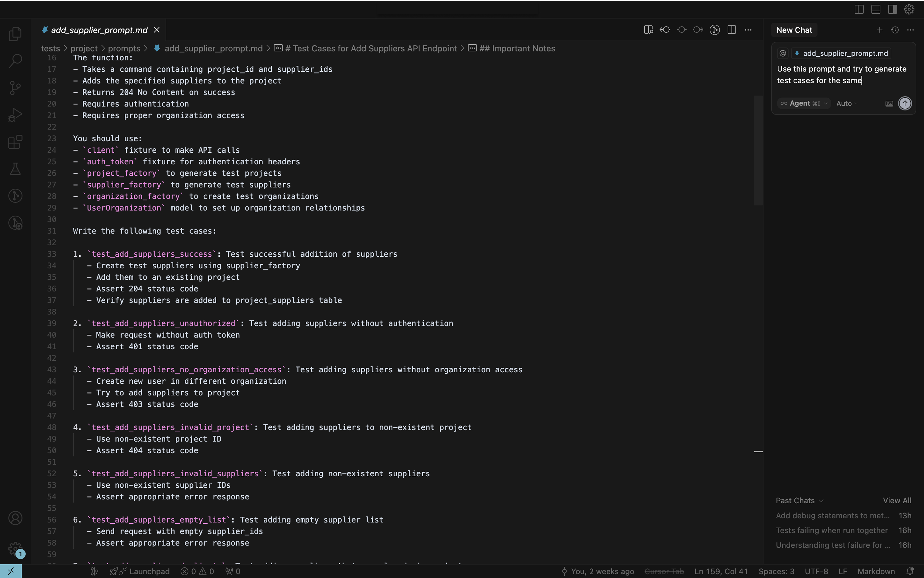This screenshot has width=924, height=578.
Task: Open the Testing flask view
Action: click(x=15, y=169)
